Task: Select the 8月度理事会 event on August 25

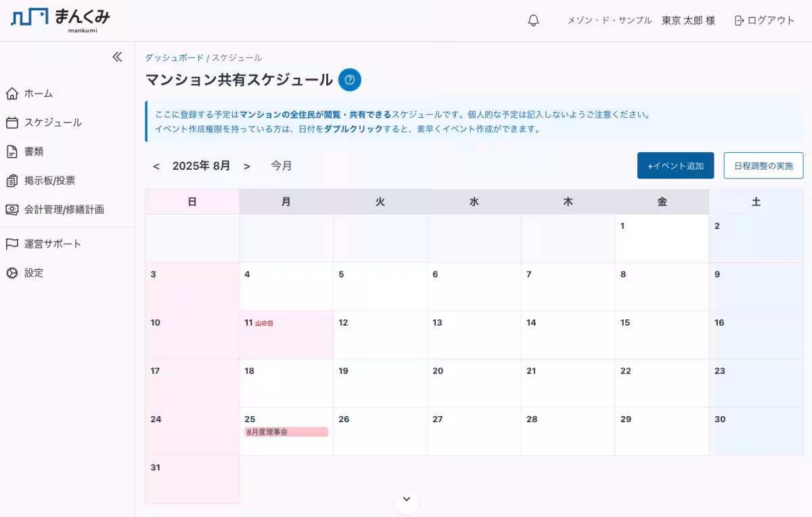Action: pyautogui.click(x=286, y=431)
